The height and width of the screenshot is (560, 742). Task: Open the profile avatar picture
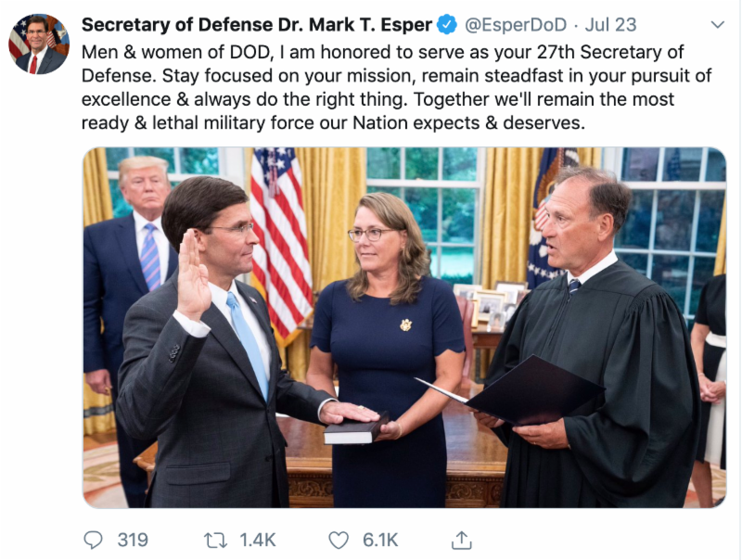pos(38,44)
